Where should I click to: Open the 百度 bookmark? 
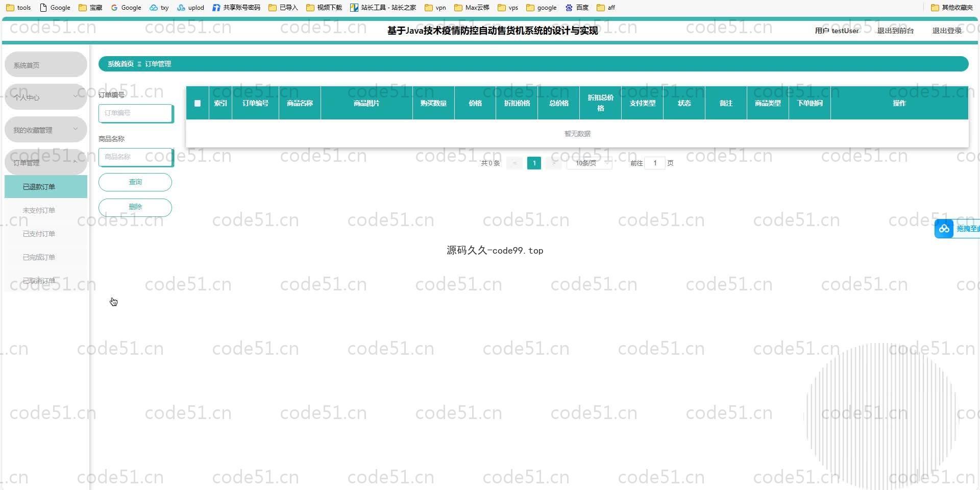pyautogui.click(x=577, y=7)
